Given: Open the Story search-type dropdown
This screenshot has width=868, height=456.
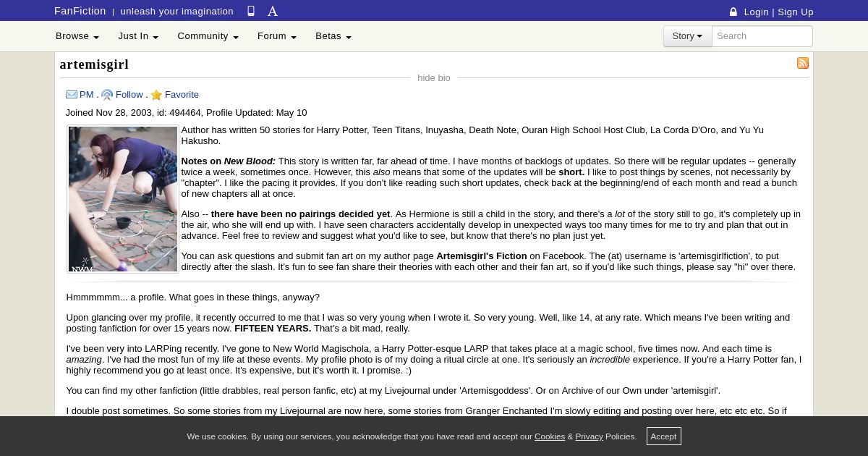Looking at the screenshot, I should coord(687,36).
